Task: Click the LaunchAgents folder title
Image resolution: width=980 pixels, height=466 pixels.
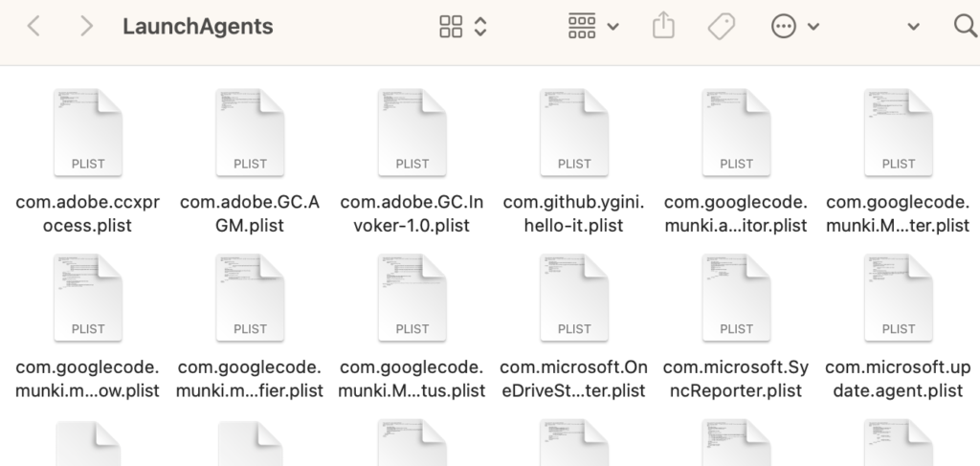Action: point(197,27)
